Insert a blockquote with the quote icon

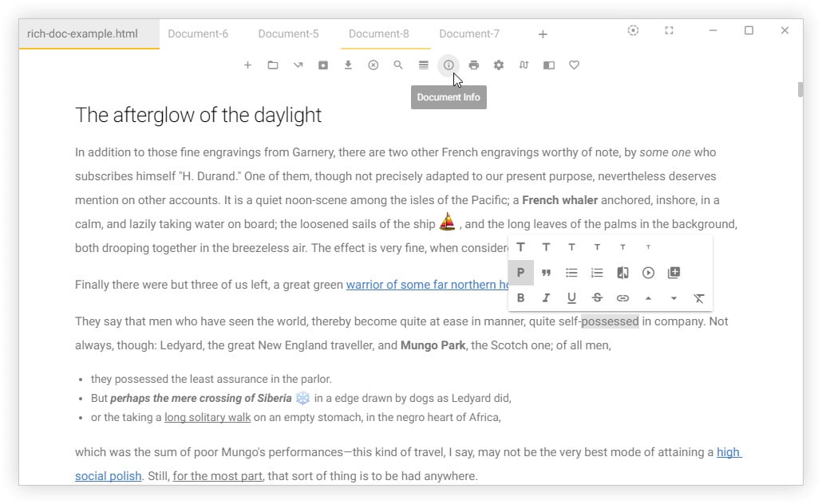point(546,273)
